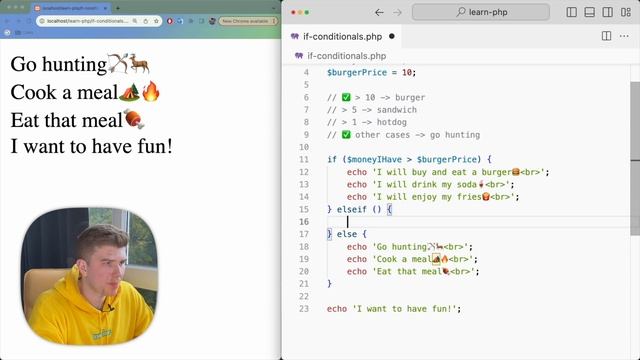Open Chrome Extensions puzzle menu

pos(191,21)
